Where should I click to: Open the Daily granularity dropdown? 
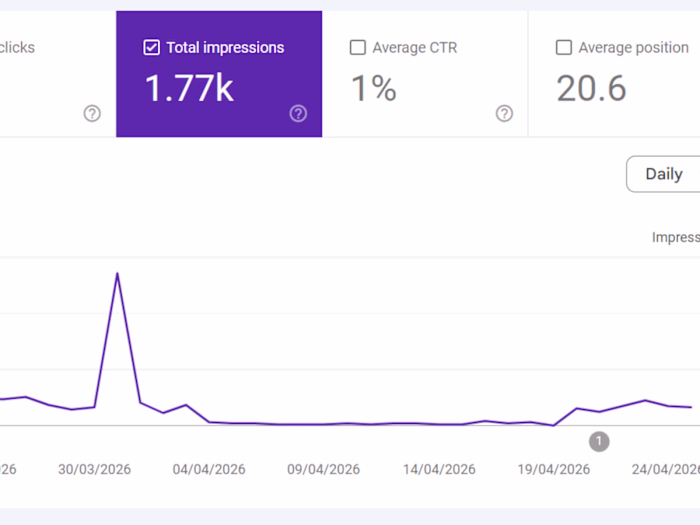tap(663, 174)
